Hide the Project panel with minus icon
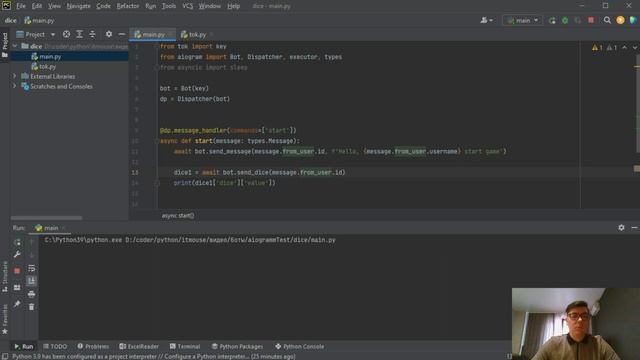The height and width of the screenshot is (360, 640). 122,34
